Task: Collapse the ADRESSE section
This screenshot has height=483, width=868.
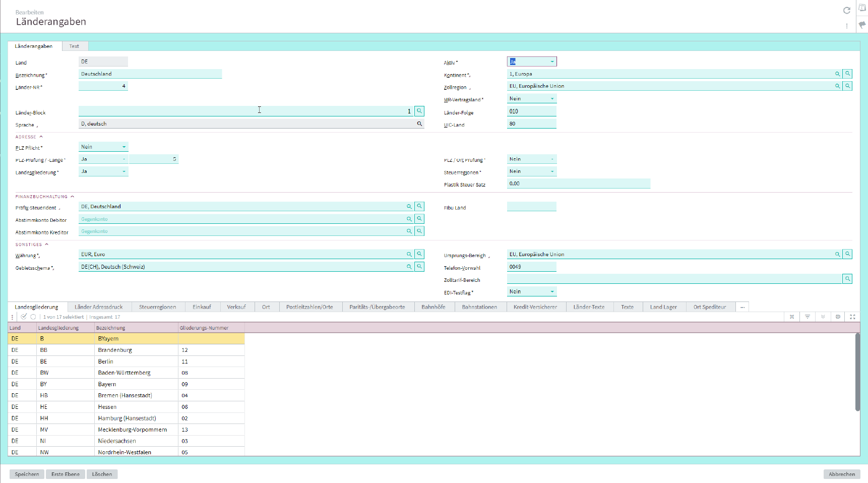Action: (x=41, y=137)
